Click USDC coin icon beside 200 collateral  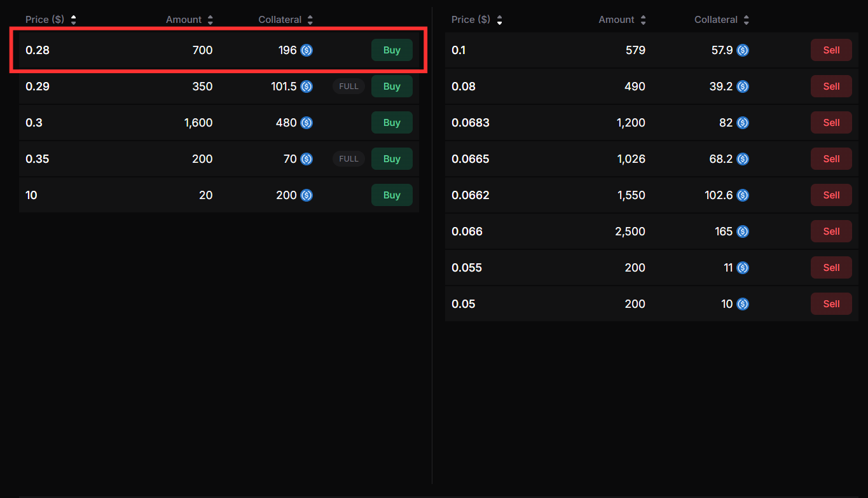pos(307,195)
